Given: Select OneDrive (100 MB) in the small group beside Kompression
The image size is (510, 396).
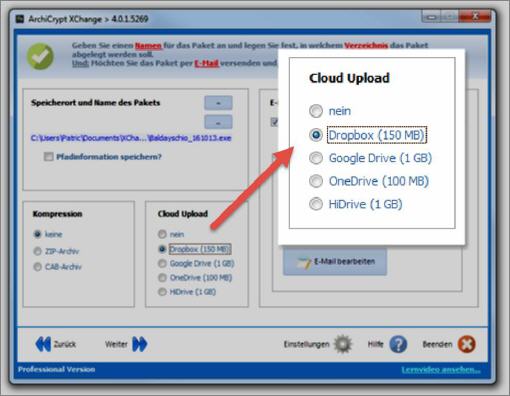Looking at the screenshot, I should click(x=162, y=277).
